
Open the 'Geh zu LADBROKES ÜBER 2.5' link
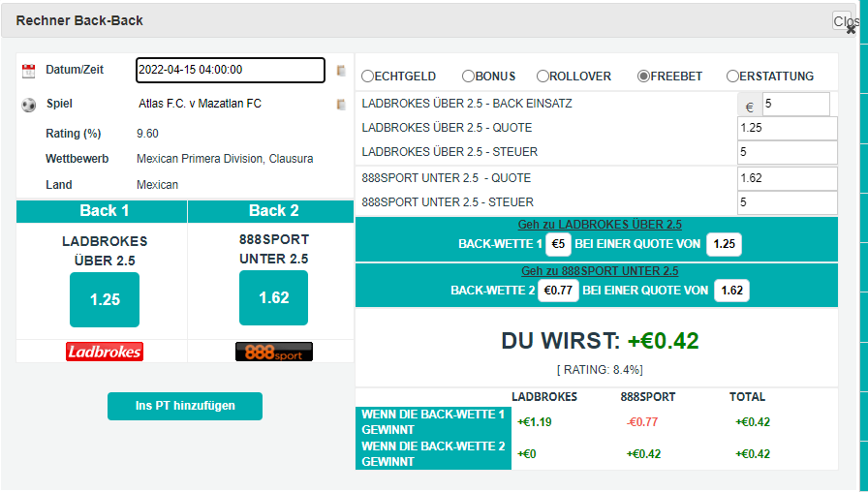point(600,225)
